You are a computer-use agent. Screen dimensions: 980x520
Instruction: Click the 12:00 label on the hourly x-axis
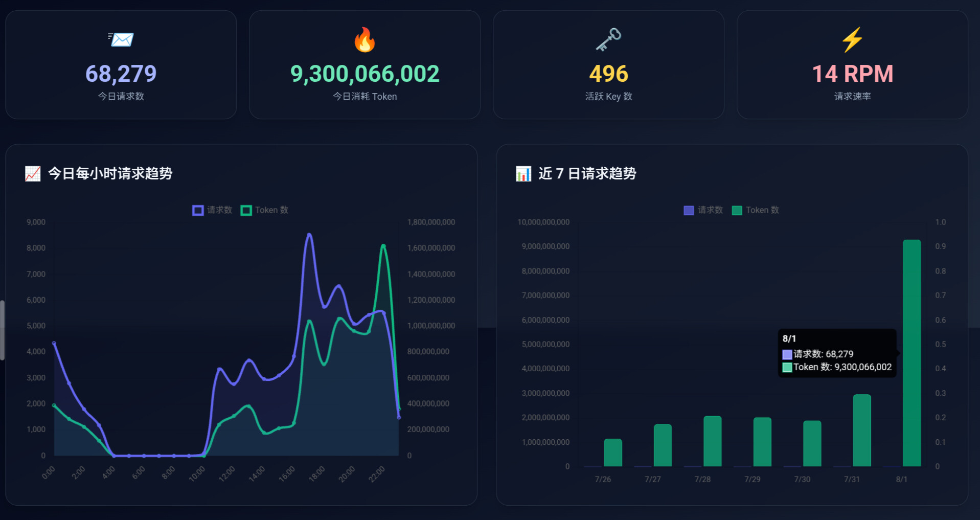226,474
